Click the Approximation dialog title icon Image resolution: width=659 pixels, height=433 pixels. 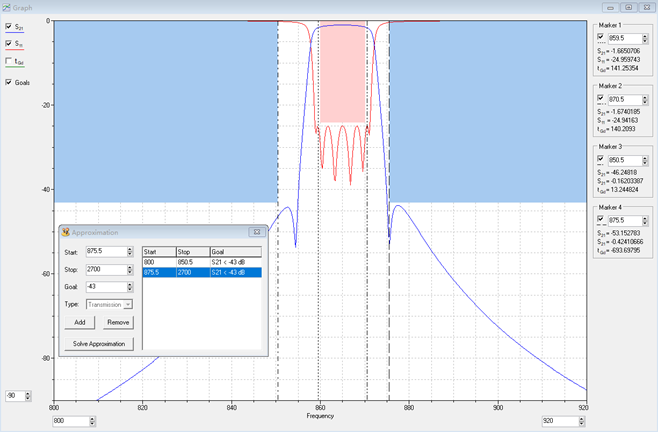point(66,232)
